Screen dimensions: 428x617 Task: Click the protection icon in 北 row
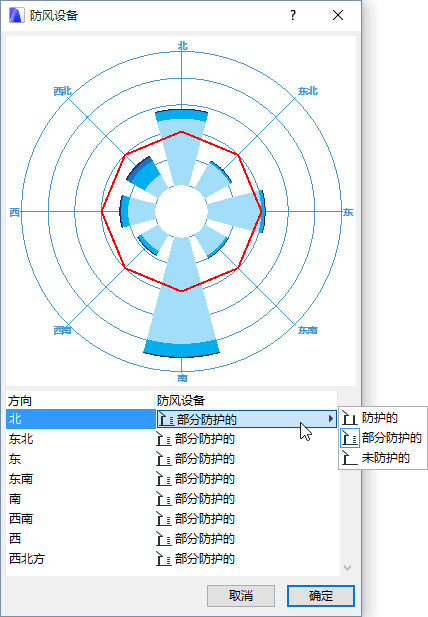166,419
